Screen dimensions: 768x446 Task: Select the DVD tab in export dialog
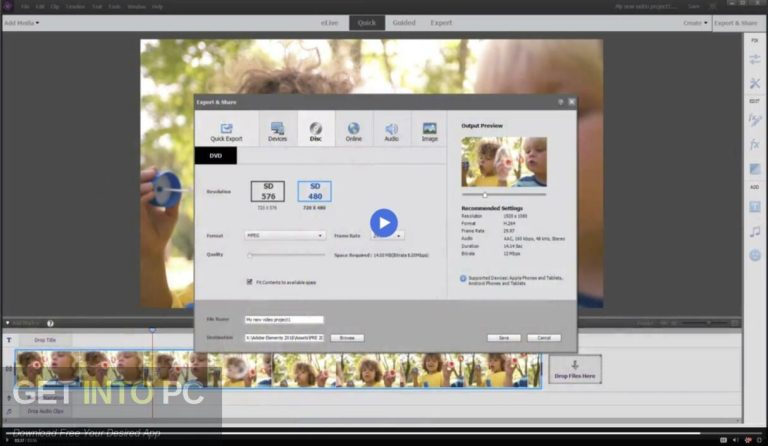point(216,156)
